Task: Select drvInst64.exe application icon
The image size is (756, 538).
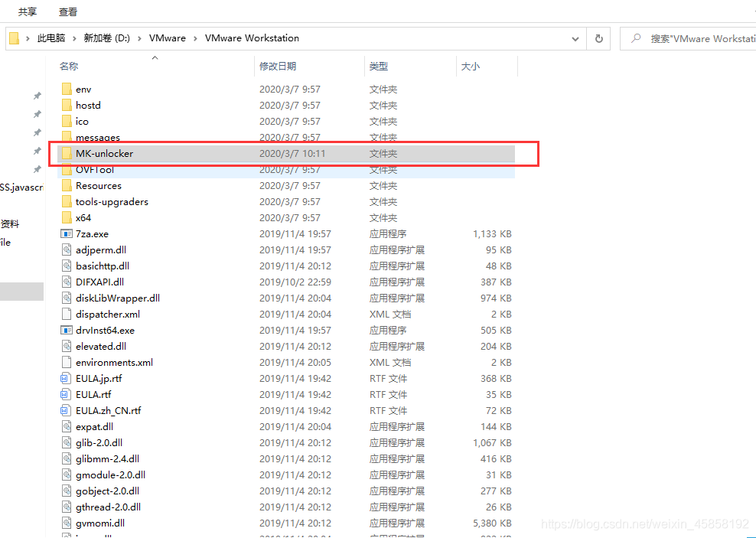Action: (x=67, y=331)
